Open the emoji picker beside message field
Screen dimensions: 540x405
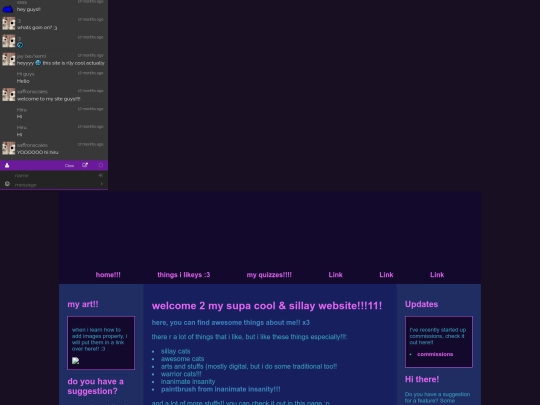[7, 184]
